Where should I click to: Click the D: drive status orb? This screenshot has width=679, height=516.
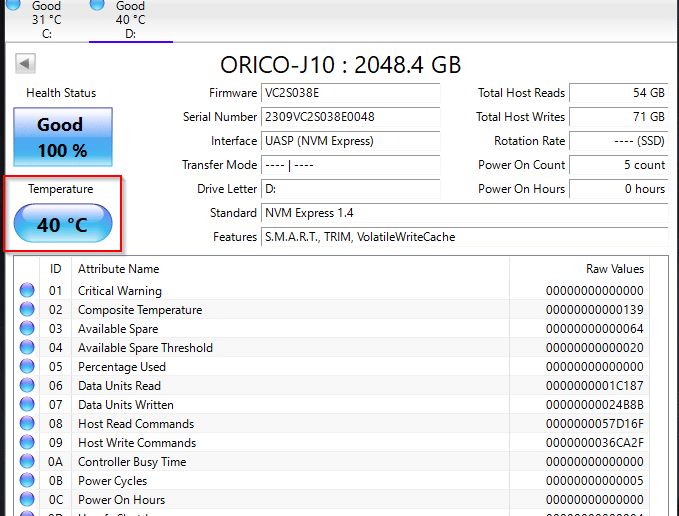pos(97,4)
